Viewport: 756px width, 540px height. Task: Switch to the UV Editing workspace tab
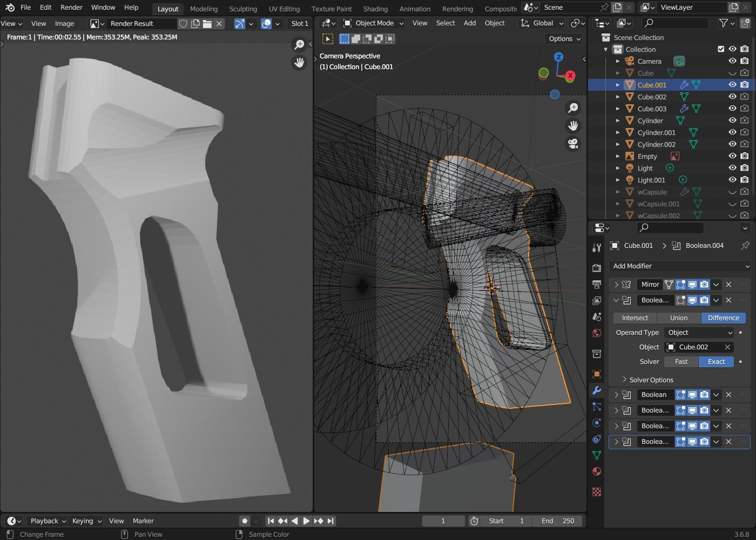pyautogui.click(x=284, y=9)
